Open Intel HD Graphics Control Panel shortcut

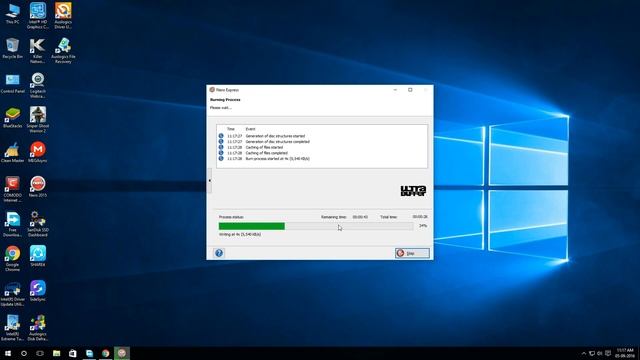pos(38,16)
